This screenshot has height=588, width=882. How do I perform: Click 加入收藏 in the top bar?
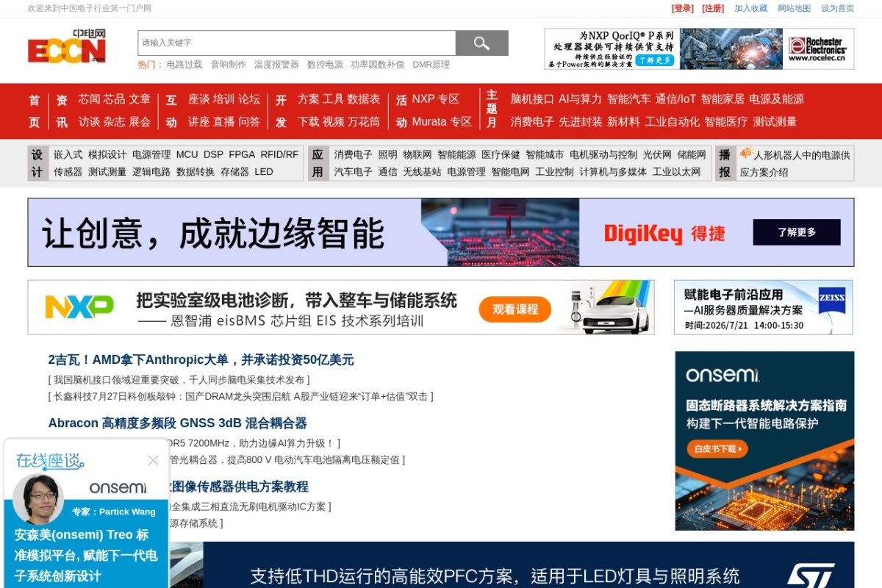click(x=751, y=8)
